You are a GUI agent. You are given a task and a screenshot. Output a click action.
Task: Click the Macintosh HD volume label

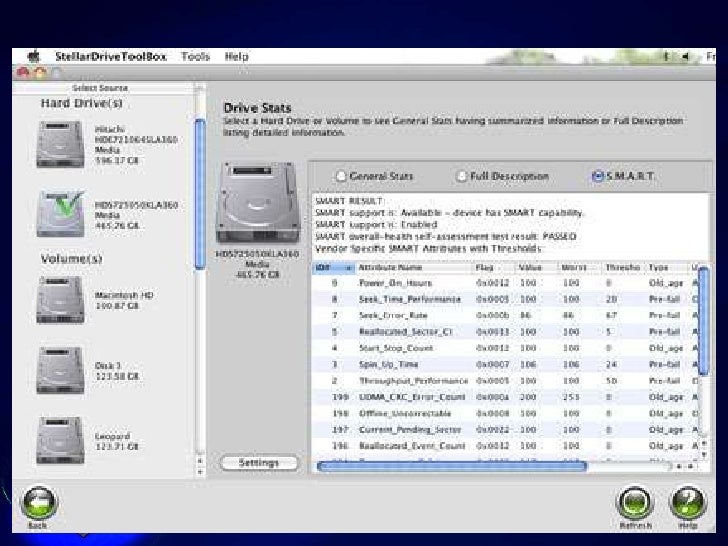(124, 295)
